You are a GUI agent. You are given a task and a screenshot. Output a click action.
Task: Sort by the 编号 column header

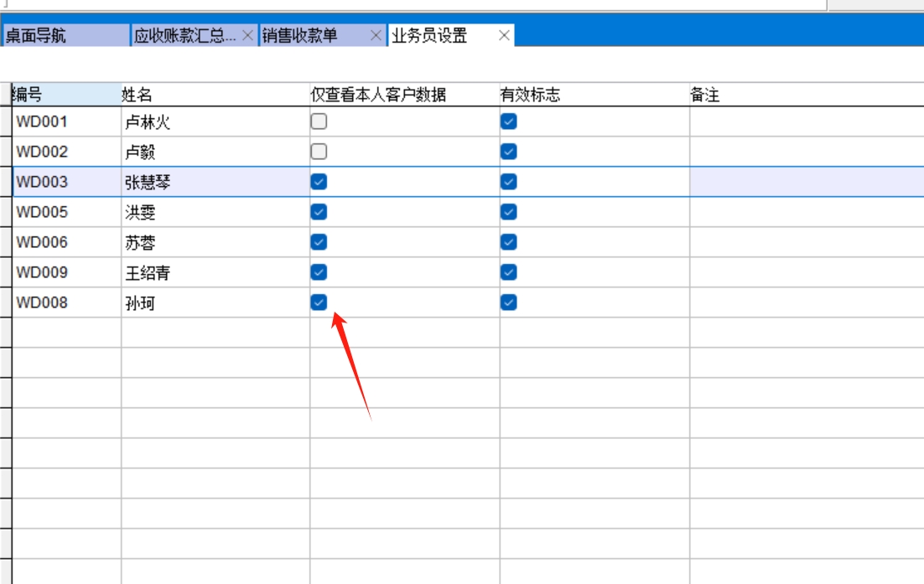click(x=65, y=95)
